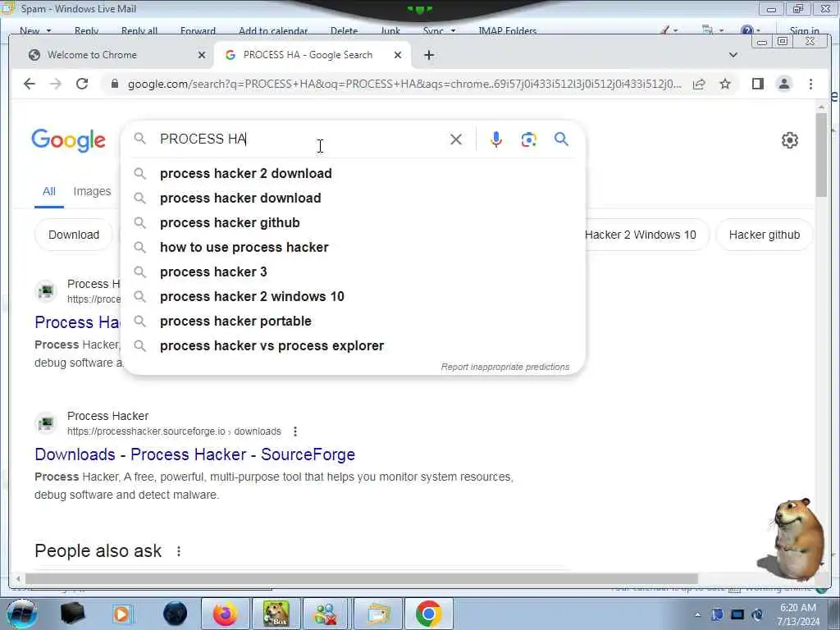The height and width of the screenshot is (630, 840).
Task: Choose suggestion process hacker github
Action: pos(354,223)
